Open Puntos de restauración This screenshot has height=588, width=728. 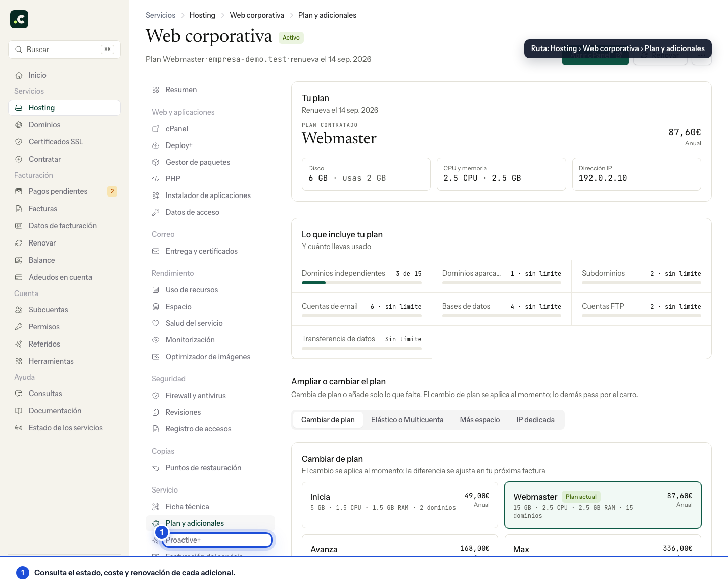[x=210, y=468]
